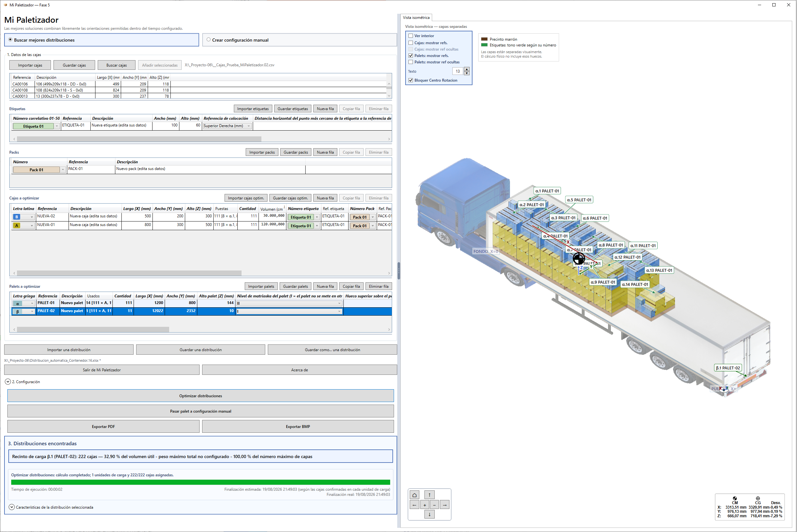Click the β.1 PALET-02 label in the 3D view
This screenshot has width=797, height=532.
tap(728, 368)
